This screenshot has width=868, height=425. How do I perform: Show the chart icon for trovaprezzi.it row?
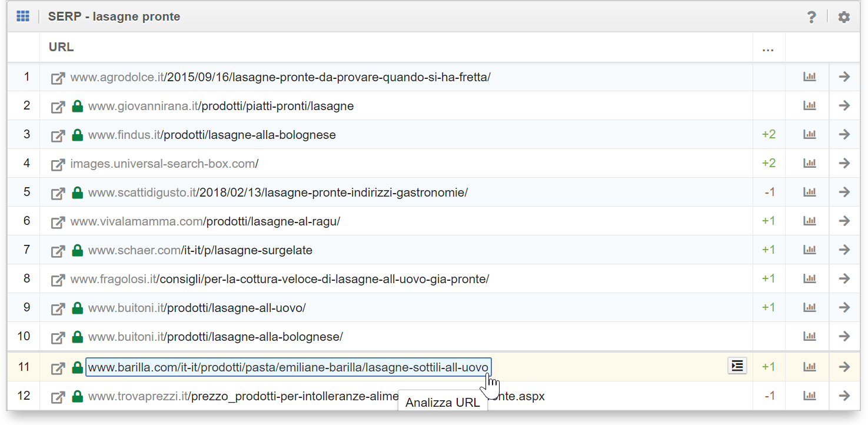tap(810, 396)
